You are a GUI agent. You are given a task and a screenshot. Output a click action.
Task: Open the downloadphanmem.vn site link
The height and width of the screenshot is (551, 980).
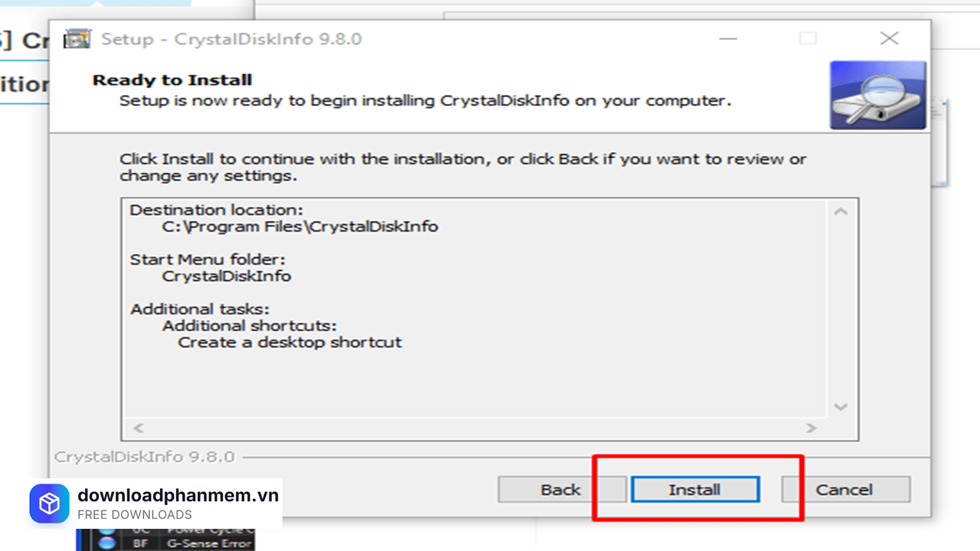(x=178, y=495)
